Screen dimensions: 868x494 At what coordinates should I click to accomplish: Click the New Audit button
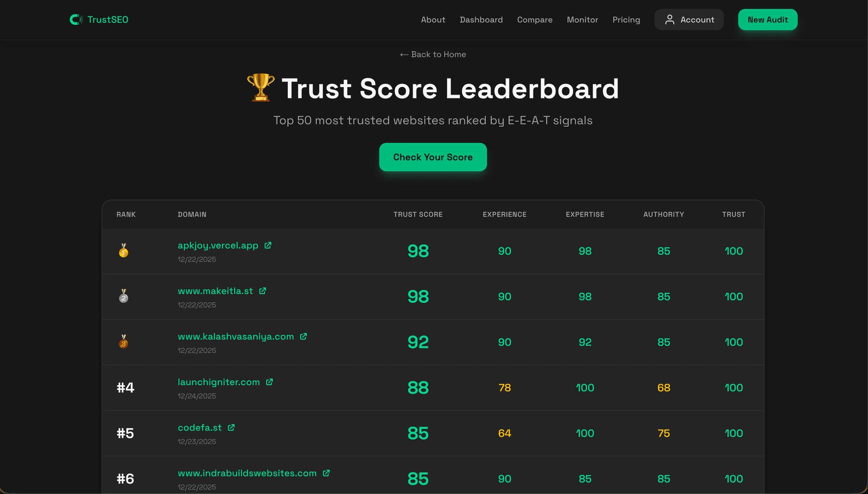coord(767,20)
